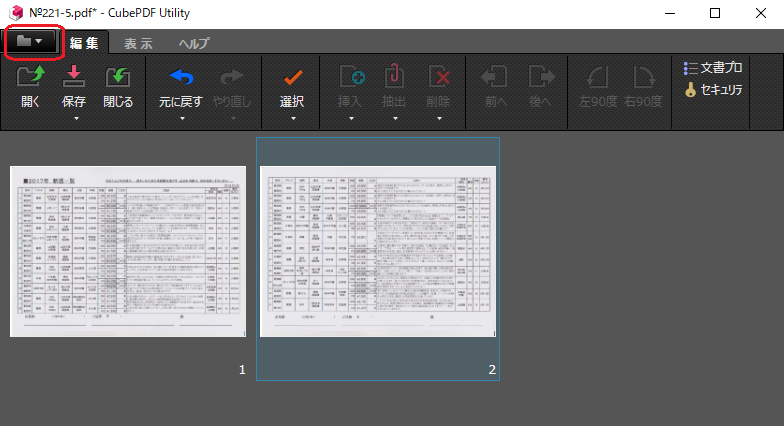Screen dimensions: 784x431
Task: Expand the 削除 dropdown arrow
Action: coord(439,118)
